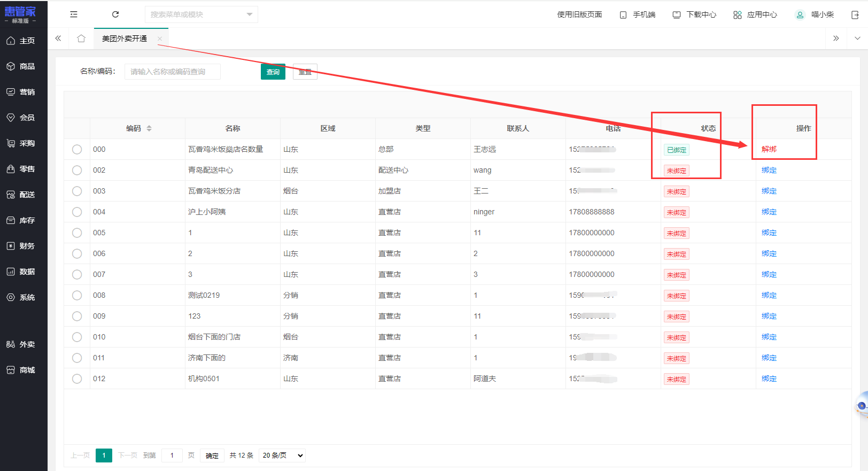Select radio button for row 000
Image resolution: width=868 pixels, height=471 pixels.
tap(77, 149)
